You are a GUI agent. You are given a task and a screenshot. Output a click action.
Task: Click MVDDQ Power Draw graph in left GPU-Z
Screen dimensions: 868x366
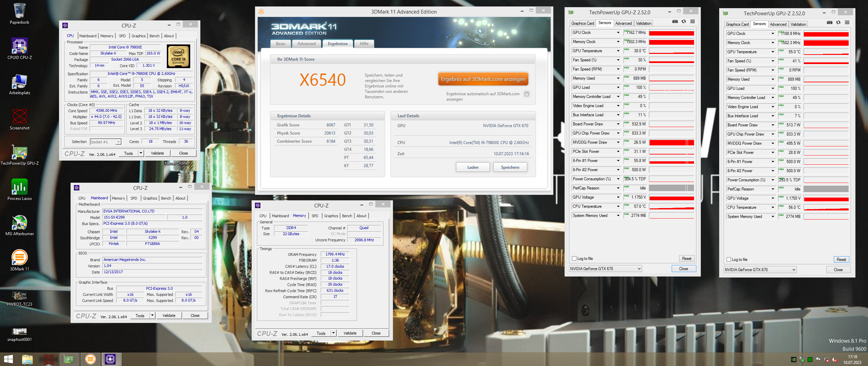pos(671,142)
